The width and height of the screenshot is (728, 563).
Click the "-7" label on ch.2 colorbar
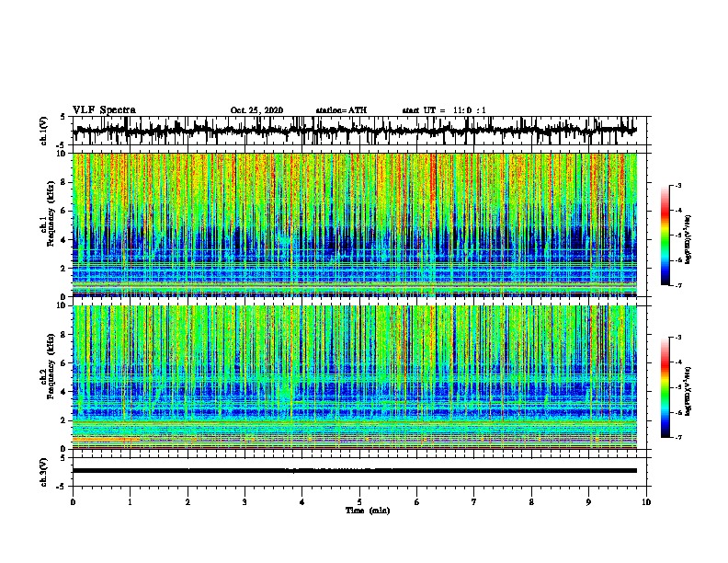(678, 437)
